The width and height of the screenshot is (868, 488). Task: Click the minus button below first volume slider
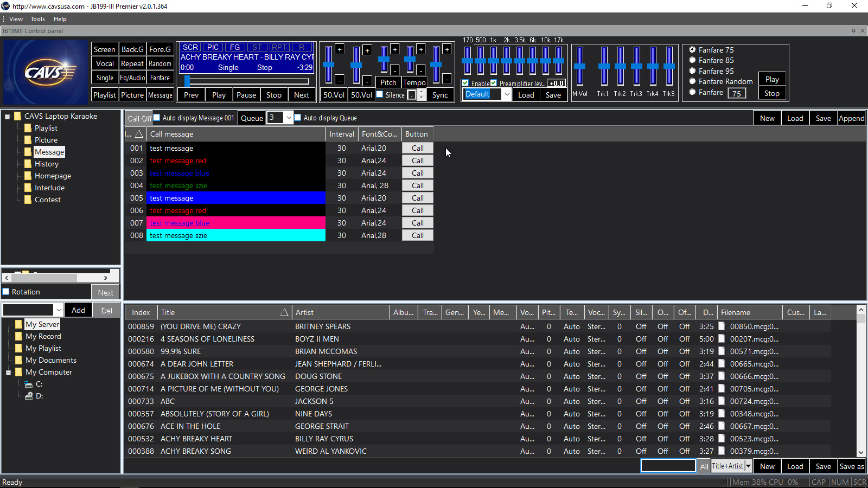tap(340, 80)
